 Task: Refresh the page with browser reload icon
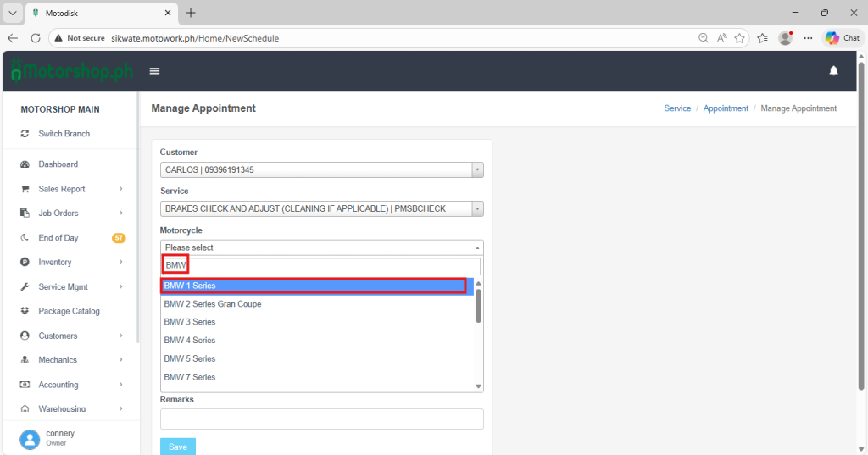point(36,38)
